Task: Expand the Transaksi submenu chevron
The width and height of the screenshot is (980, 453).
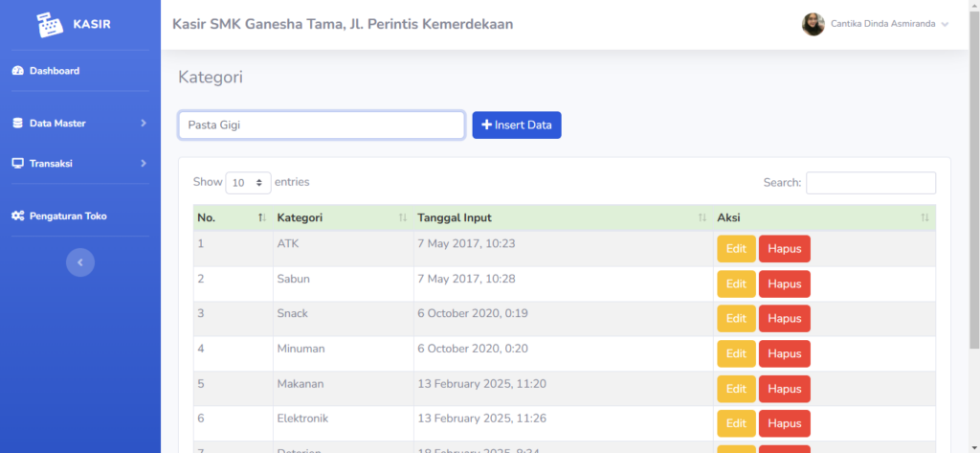Action: 144,164
